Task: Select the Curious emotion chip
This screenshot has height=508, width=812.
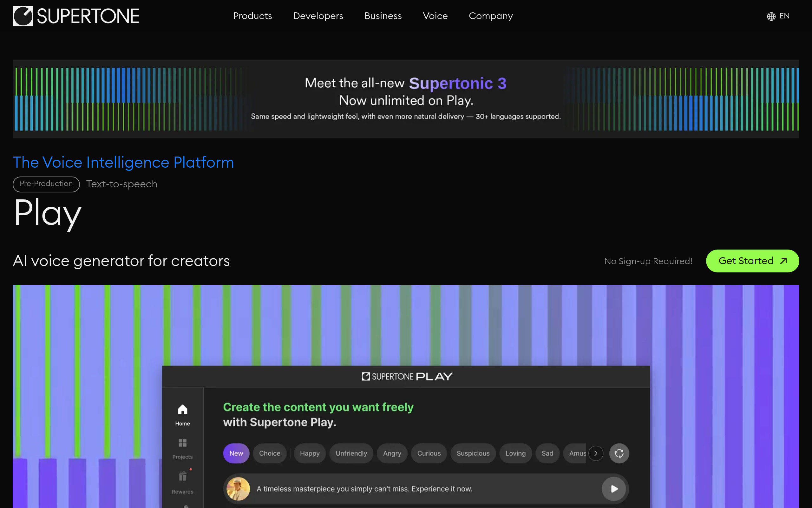Action: (x=429, y=453)
